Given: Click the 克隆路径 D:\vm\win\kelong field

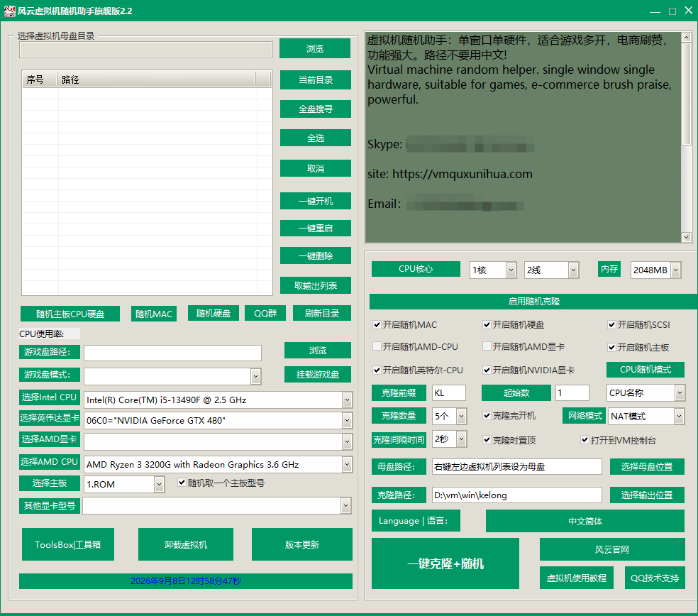Looking at the screenshot, I should click(517, 495).
